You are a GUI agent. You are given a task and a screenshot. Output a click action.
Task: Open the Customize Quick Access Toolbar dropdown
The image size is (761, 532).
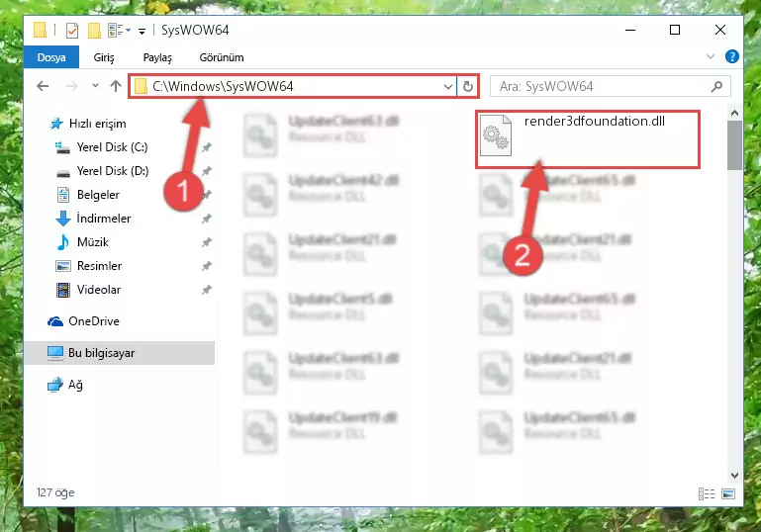click(x=142, y=32)
